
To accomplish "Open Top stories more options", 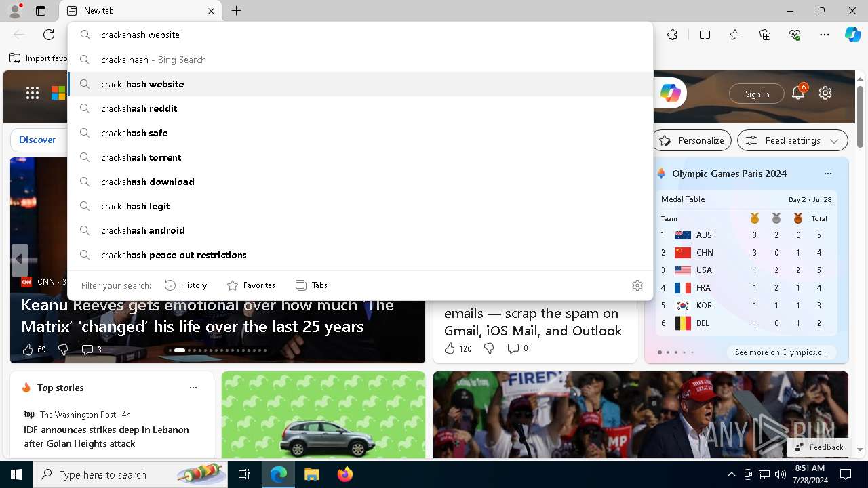I will coord(193,388).
